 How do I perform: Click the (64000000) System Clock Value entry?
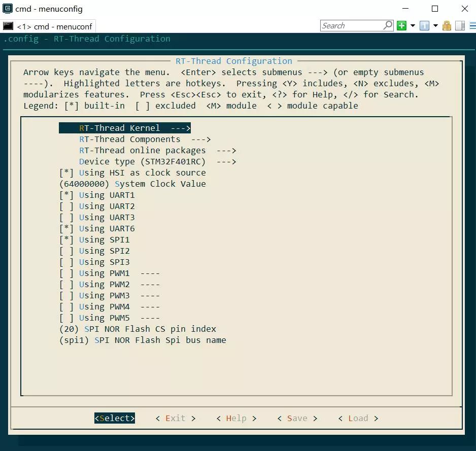click(x=132, y=184)
